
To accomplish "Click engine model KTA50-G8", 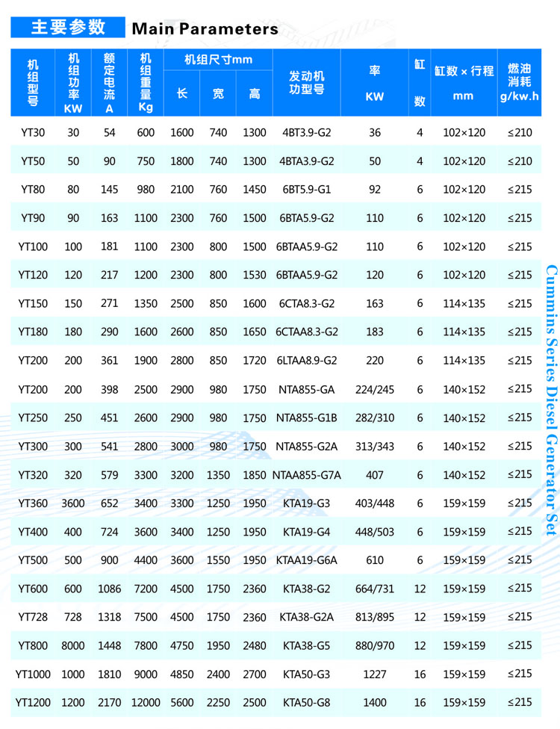I will point(307,703).
